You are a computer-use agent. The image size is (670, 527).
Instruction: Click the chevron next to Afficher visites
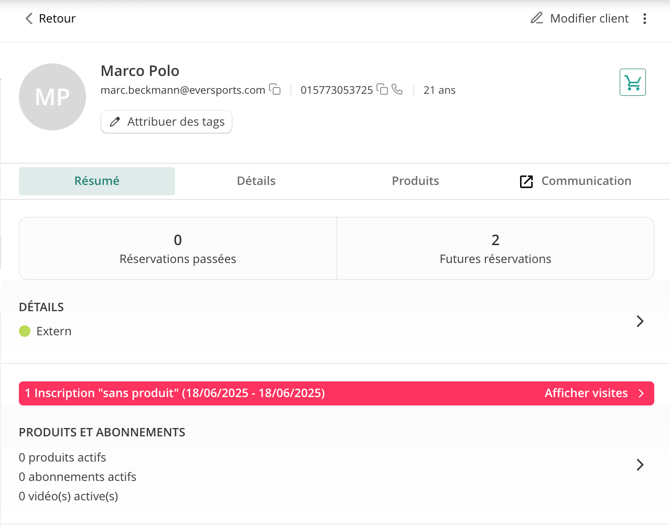[641, 393]
